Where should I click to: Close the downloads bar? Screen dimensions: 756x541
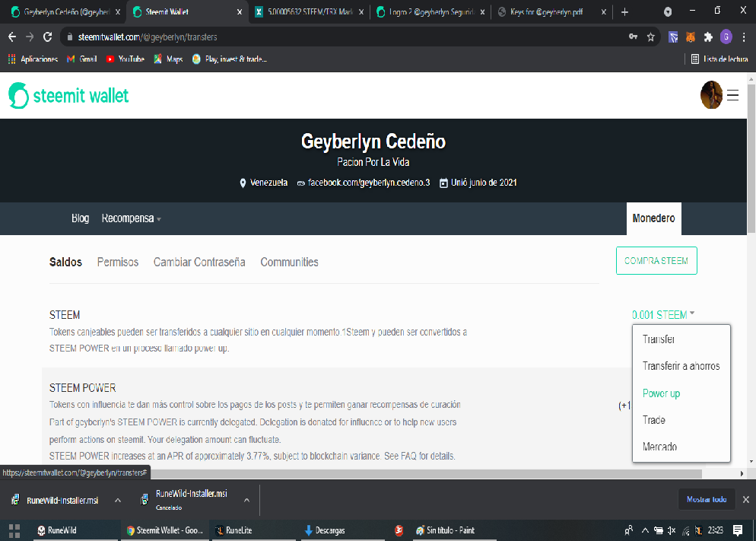click(746, 500)
